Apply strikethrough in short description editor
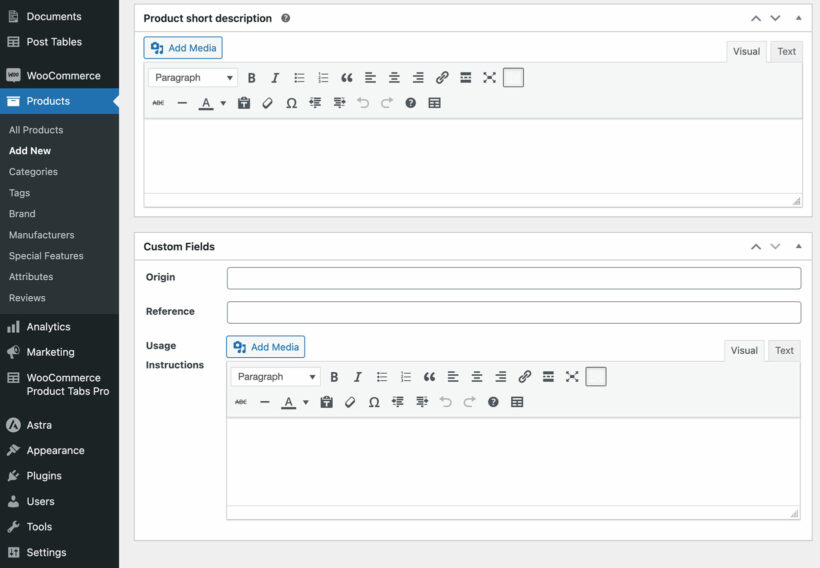Viewport: 820px width, 568px height. pyautogui.click(x=158, y=103)
